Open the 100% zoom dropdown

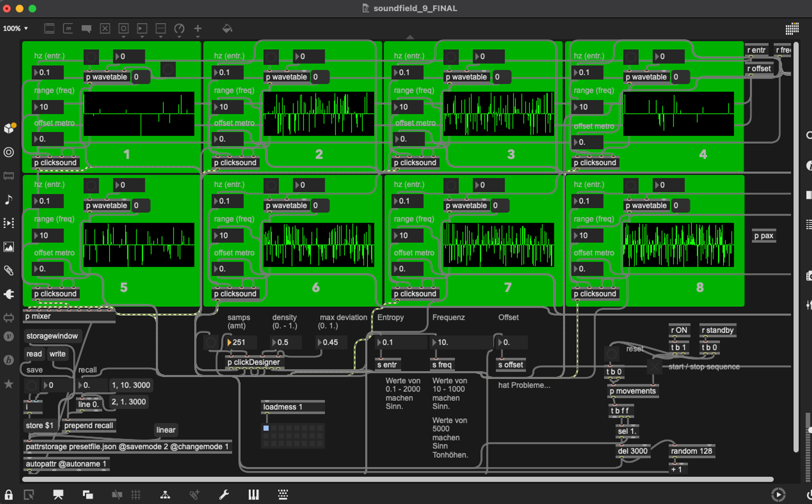(x=16, y=29)
